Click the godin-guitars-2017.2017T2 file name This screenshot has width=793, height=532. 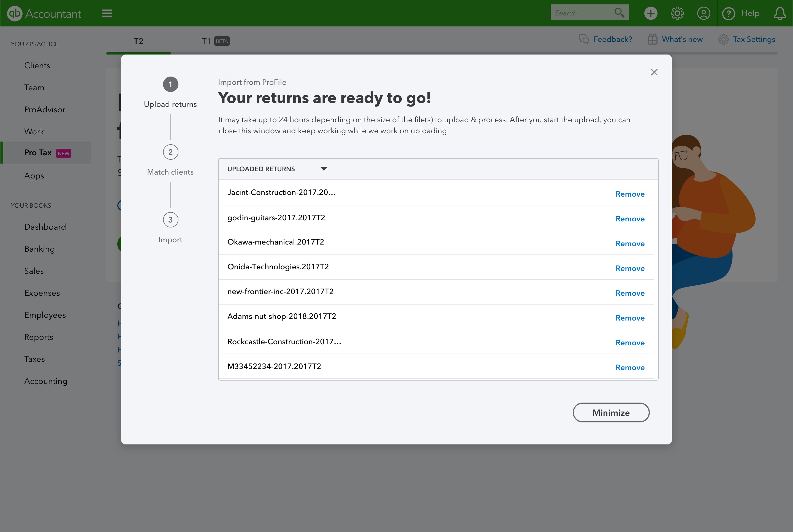click(276, 218)
